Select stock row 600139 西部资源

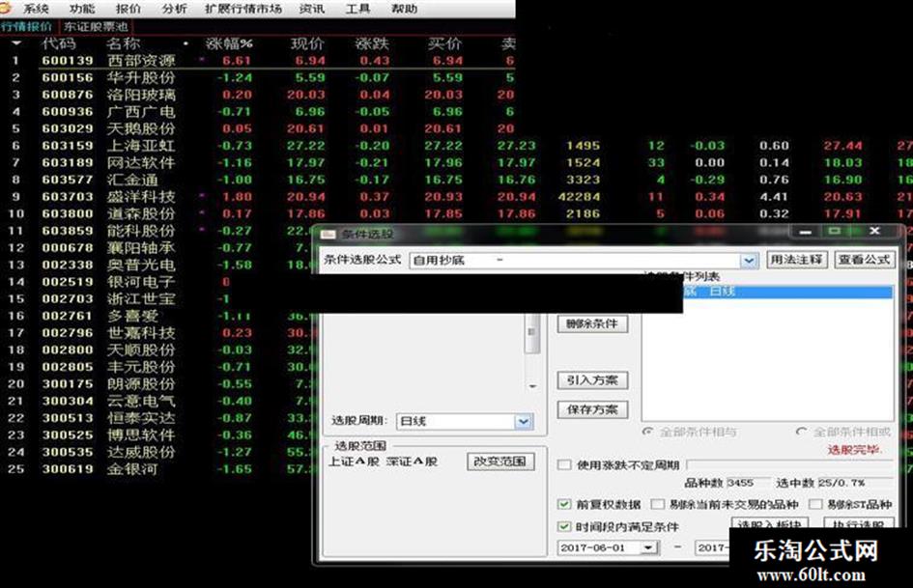pyautogui.click(x=257, y=61)
